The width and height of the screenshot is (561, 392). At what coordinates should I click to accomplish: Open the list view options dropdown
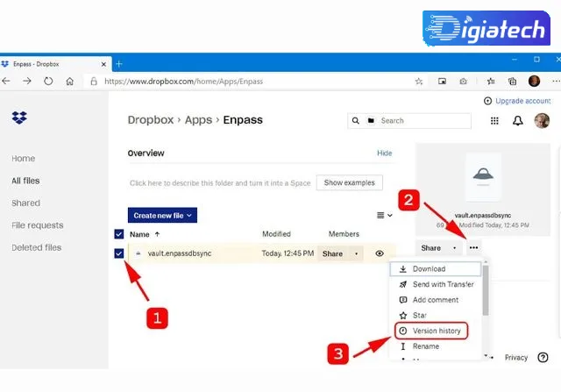pos(385,215)
